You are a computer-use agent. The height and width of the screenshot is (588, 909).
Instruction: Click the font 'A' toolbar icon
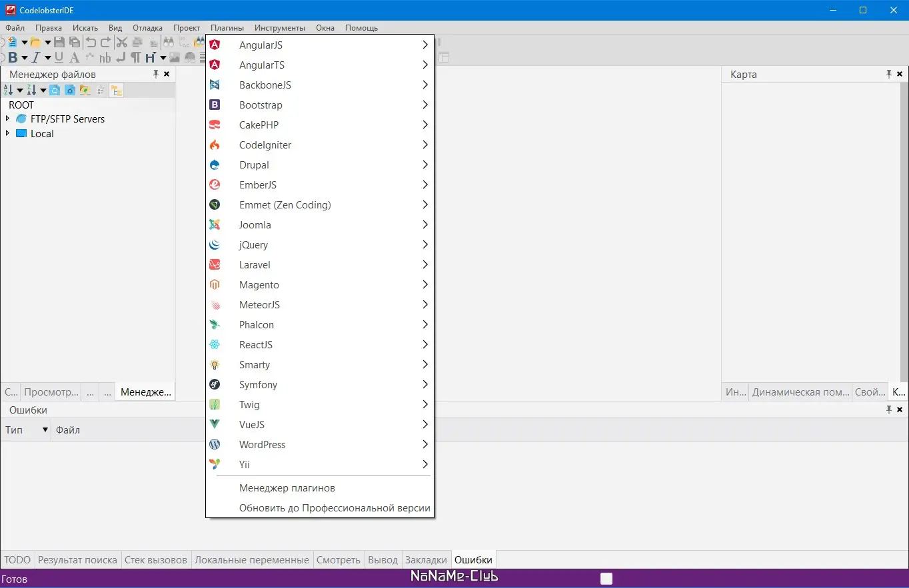coord(75,58)
